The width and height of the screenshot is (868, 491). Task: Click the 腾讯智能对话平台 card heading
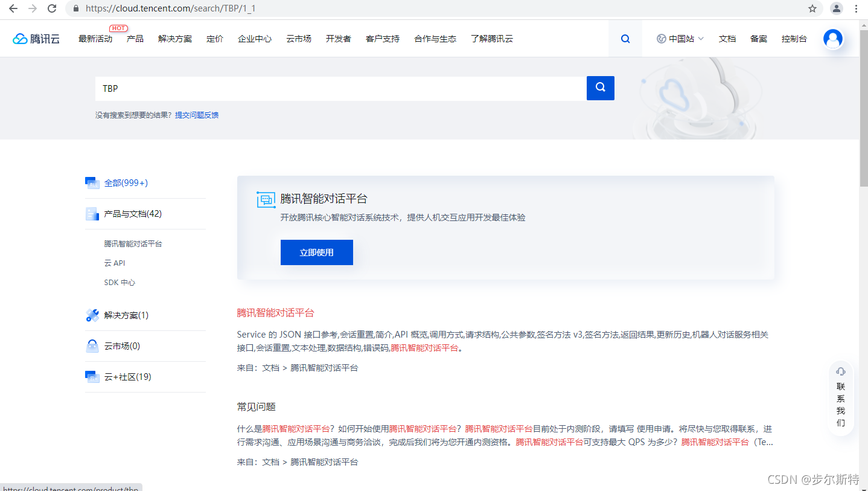click(x=324, y=199)
